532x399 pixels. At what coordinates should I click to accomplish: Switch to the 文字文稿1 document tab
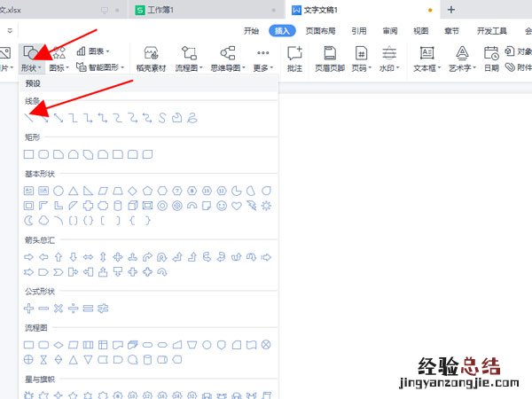click(x=362, y=10)
